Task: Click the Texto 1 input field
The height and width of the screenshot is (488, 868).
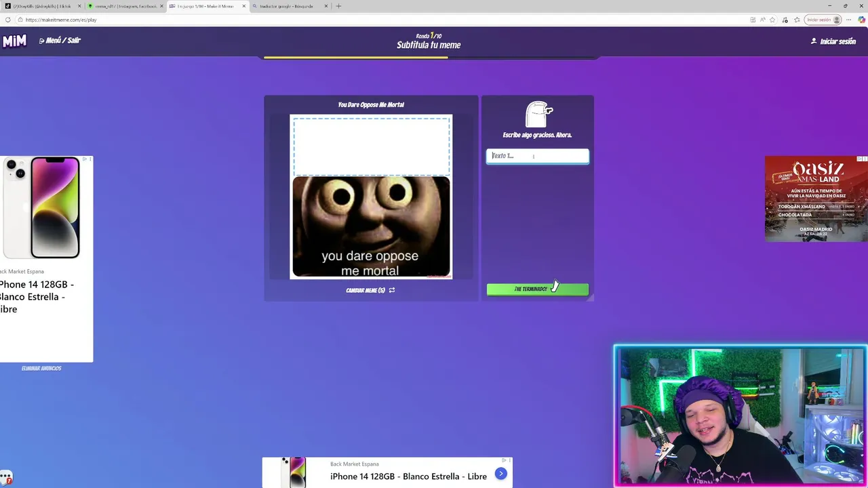Action: click(x=538, y=156)
